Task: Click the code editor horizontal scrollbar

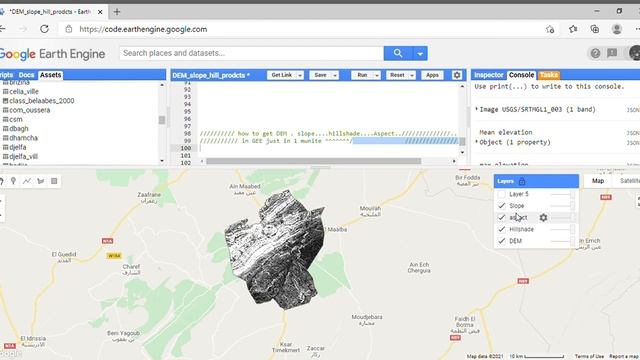Action: click(313, 161)
